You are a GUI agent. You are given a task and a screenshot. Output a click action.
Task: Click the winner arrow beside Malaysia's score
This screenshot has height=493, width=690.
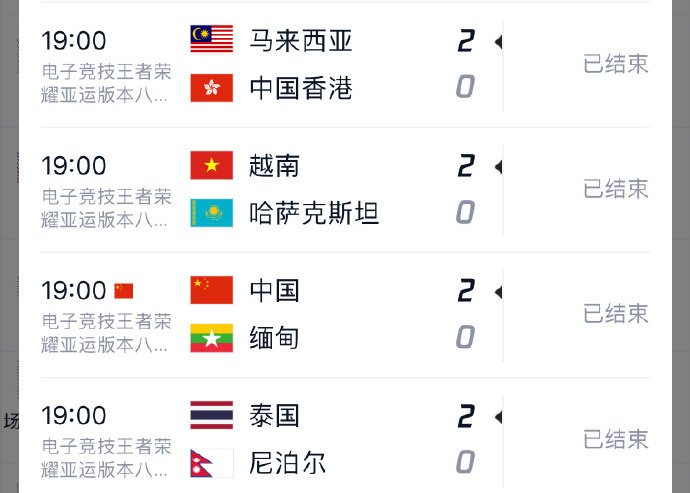498,41
